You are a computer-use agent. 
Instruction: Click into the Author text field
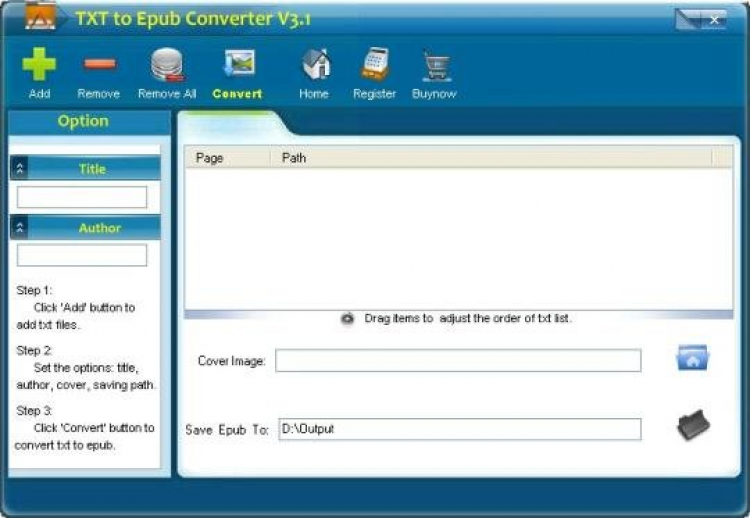pyautogui.click(x=82, y=255)
